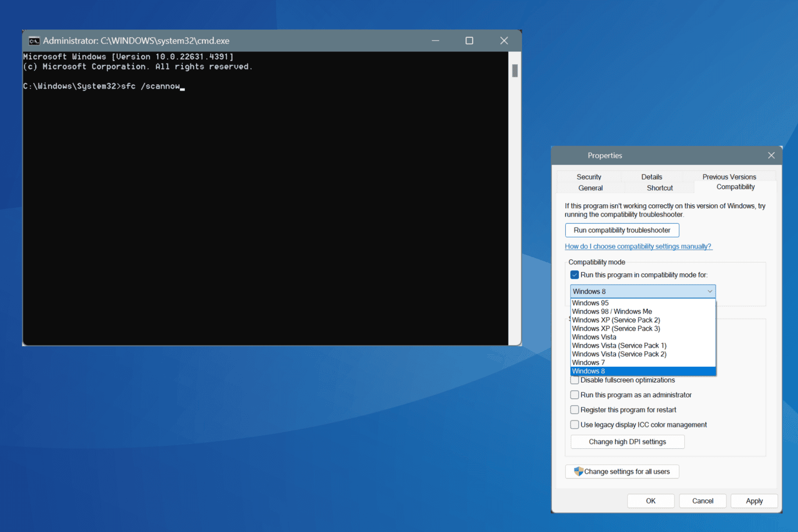The image size is (798, 532).
Task: Click the Microsoft Corporation copyright line
Action: (x=138, y=66)
